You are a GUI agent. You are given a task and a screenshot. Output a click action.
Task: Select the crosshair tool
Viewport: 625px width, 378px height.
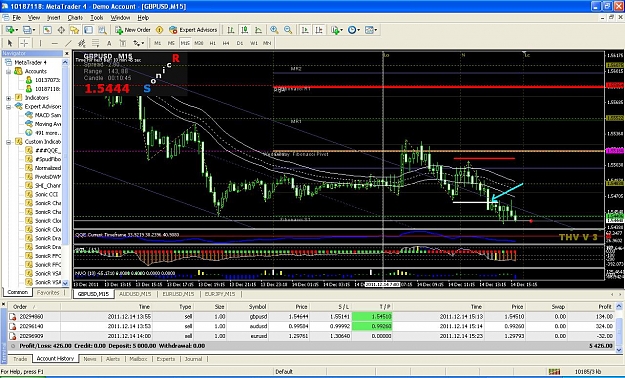point(24,43)
